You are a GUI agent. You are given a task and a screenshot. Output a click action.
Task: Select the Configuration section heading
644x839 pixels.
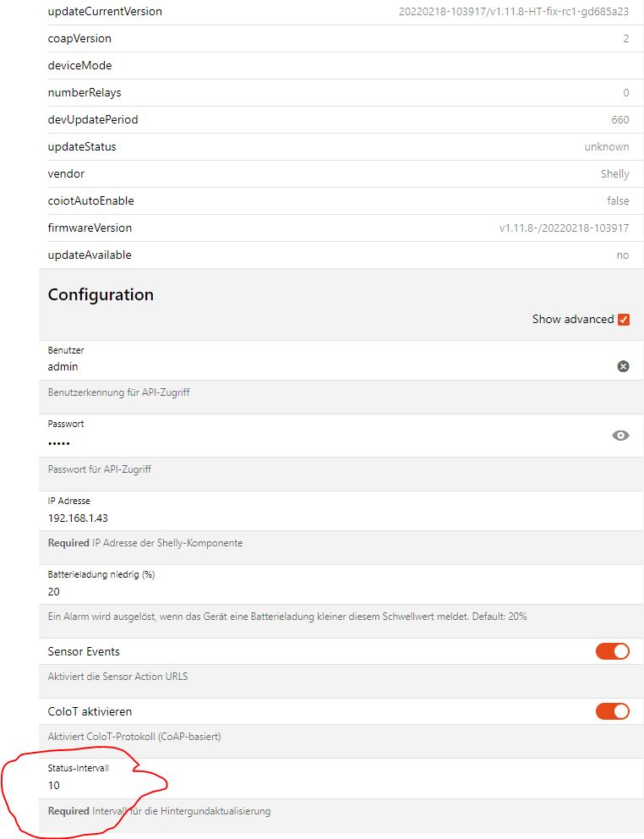pos(101,295)
